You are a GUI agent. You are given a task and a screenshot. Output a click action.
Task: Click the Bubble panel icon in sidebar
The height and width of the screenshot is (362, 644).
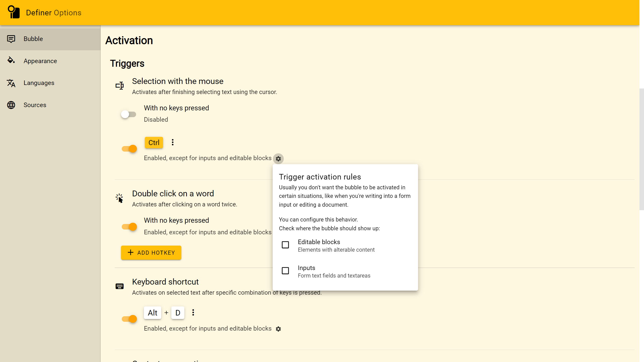(11, 39)
